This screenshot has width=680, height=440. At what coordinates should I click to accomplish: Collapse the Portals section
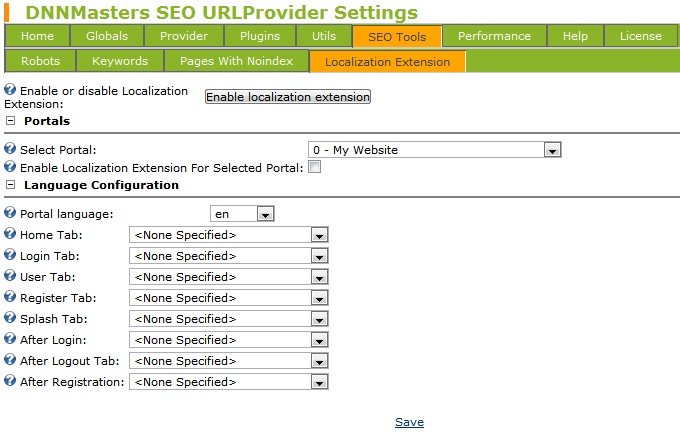tap(10, 121)
